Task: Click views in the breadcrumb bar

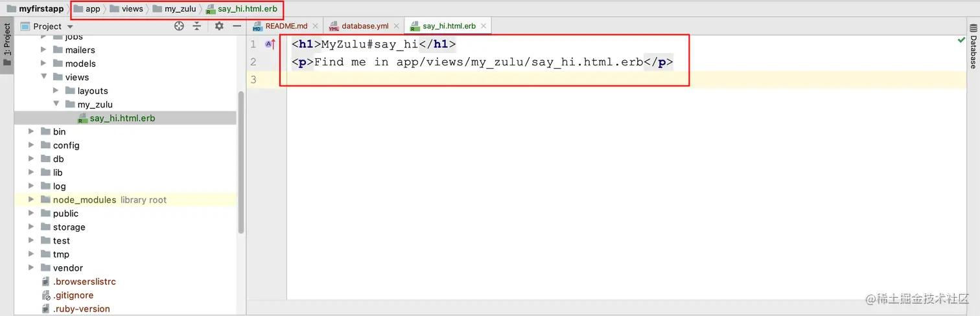Action: click(x=126, y=9)
